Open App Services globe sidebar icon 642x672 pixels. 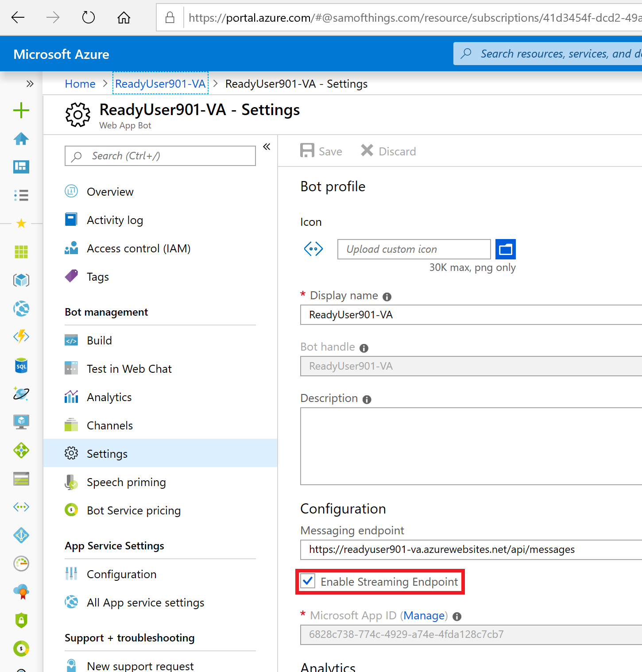tap(21, 309)
